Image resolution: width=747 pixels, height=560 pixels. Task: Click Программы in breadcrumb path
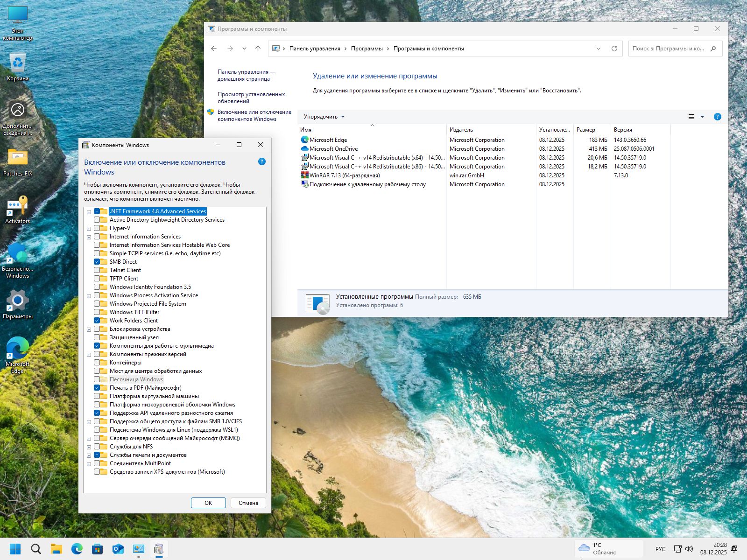pyautogui.click(x=366, y=49)
